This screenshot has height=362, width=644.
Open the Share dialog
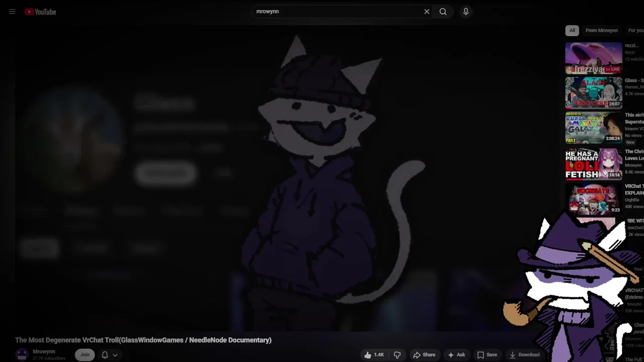[x=424, y=355]
